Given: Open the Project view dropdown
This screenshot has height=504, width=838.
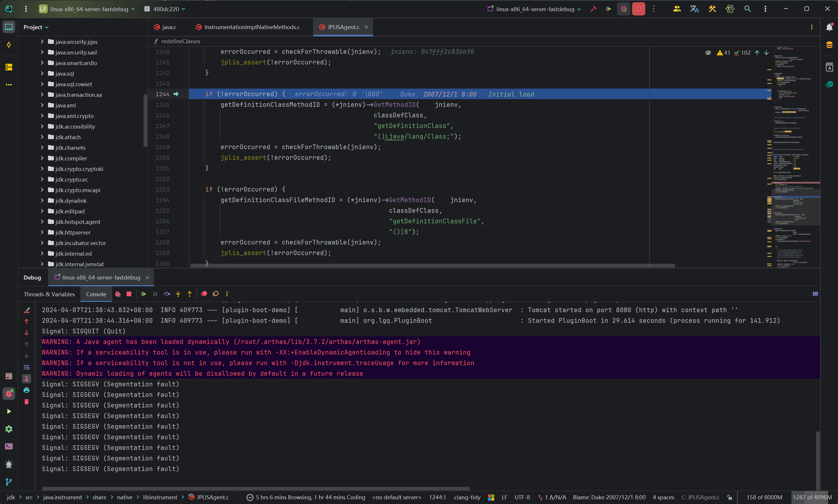Looking at the screenshot, I should (36, 27).
